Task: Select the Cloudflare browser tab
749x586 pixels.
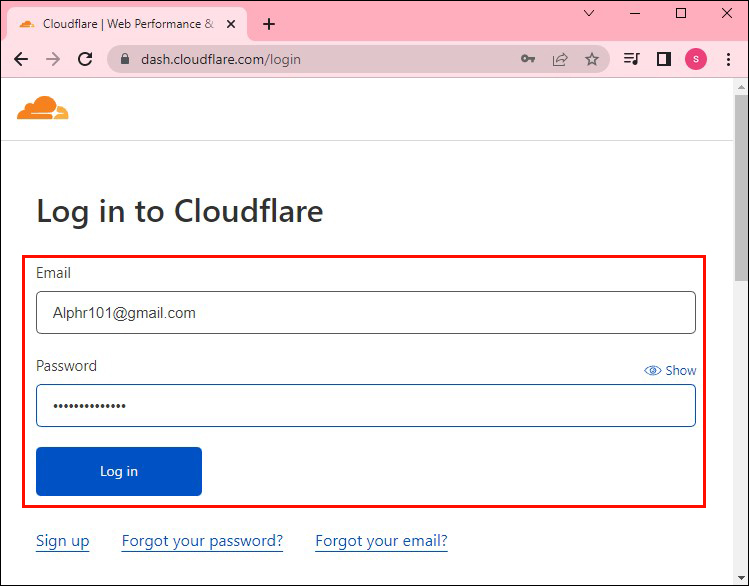Action: coord(120,23)
